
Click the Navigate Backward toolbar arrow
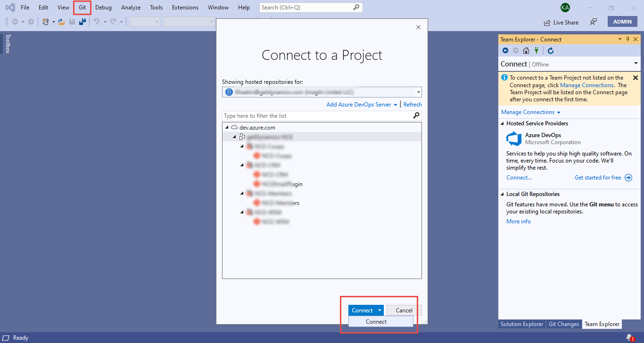pos(15,22)
